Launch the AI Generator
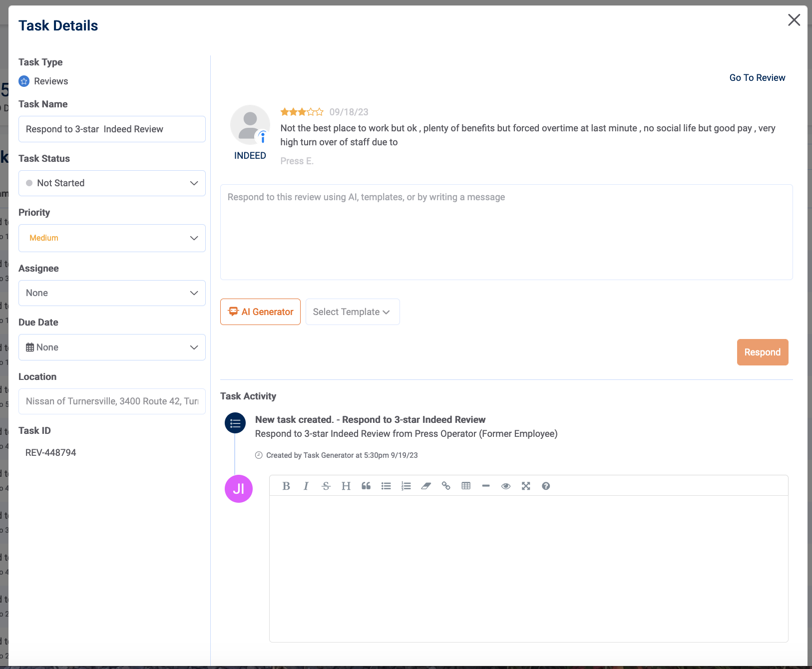The width and height of the screenshot is (812, 669). (260, 312)
